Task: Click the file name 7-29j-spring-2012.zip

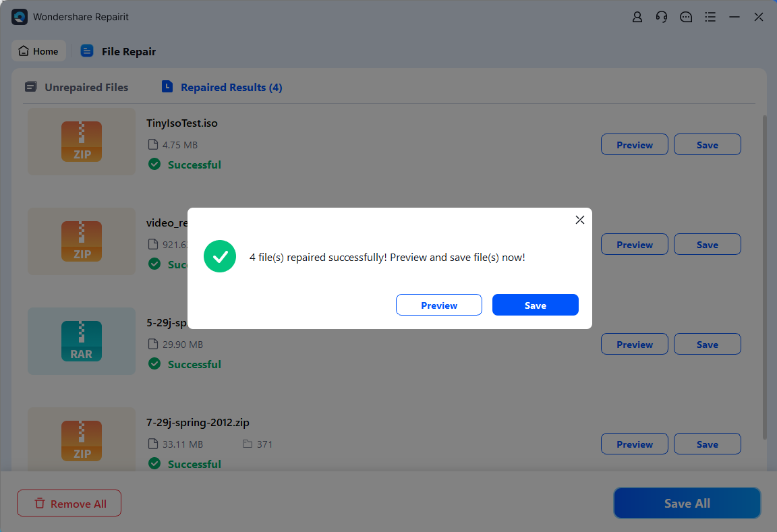Action: click(x=198, y=423)
